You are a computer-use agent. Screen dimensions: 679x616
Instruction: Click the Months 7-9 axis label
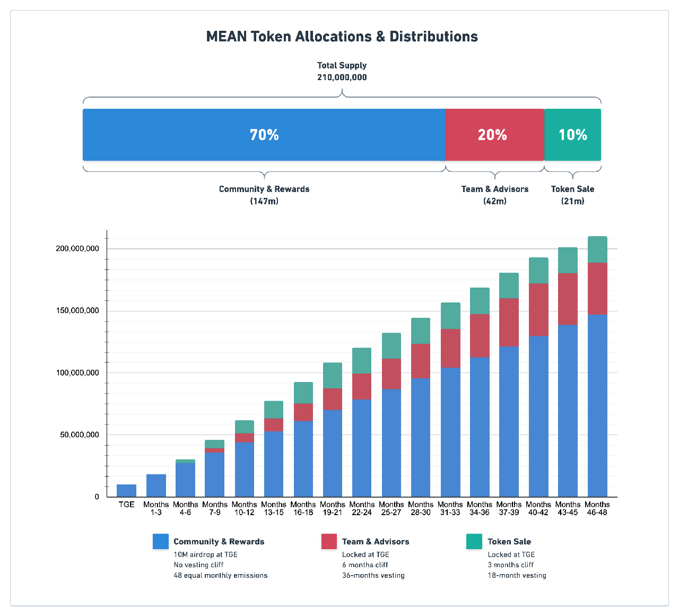tap(215, 508)
